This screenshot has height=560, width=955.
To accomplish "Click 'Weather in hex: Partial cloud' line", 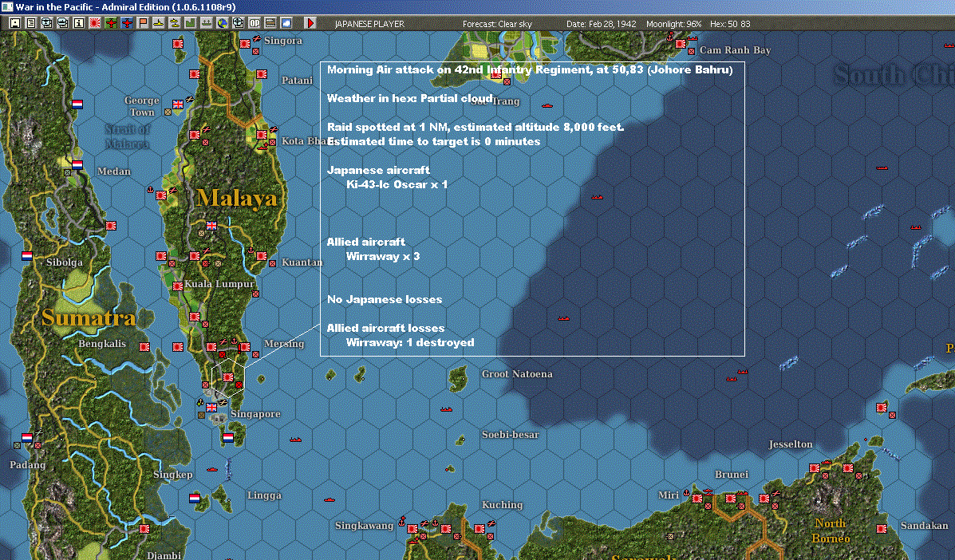I will click(x=410, y=98).
